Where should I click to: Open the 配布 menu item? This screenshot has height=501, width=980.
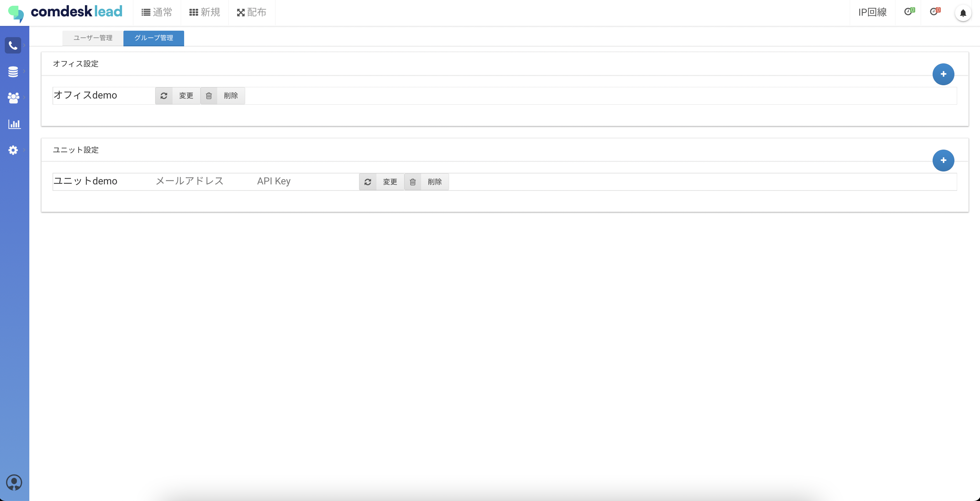(251, 13)
